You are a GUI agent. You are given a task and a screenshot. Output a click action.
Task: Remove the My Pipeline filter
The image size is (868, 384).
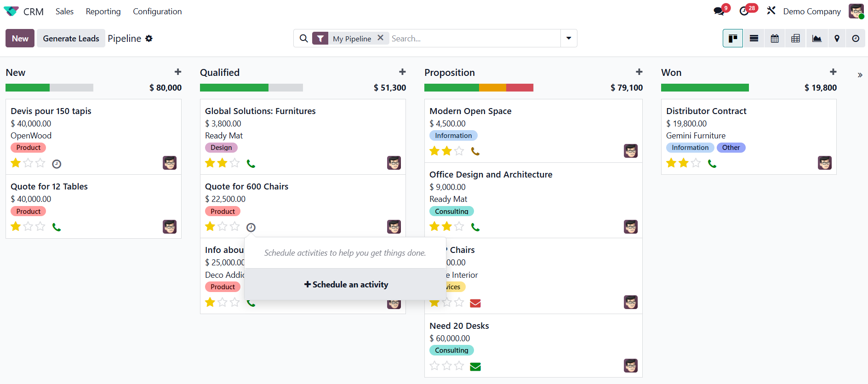click(381, 38)
